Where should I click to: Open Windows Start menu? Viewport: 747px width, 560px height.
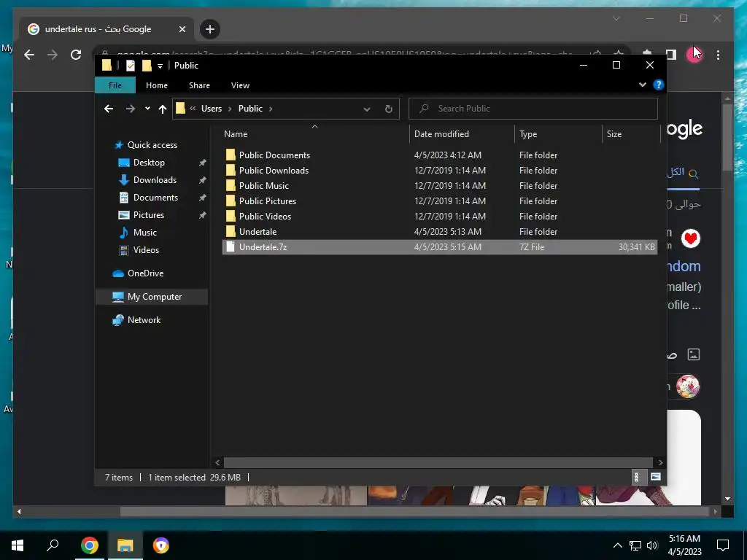tap(18, 545)
